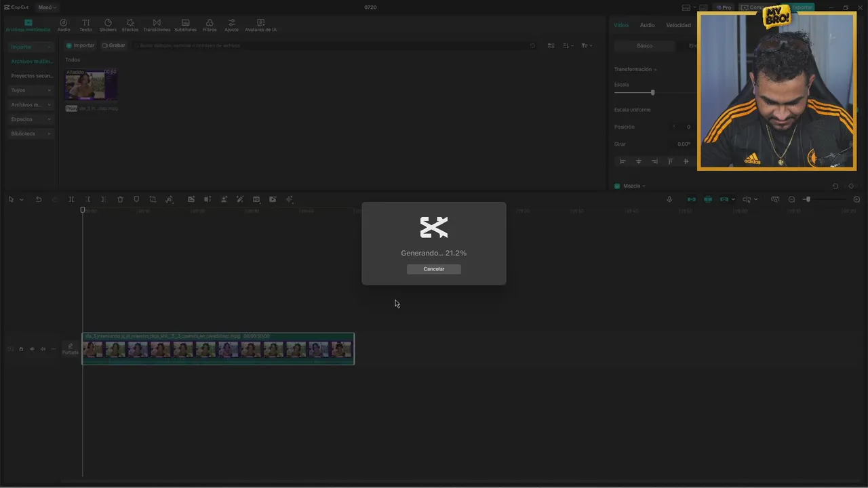Open the Filtros tab

[210, 26]
